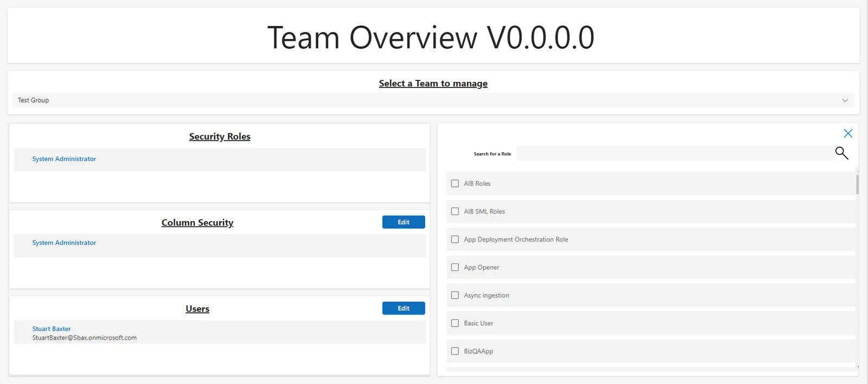
Task: Click the Column Security heading
Action: click(197, 223)
